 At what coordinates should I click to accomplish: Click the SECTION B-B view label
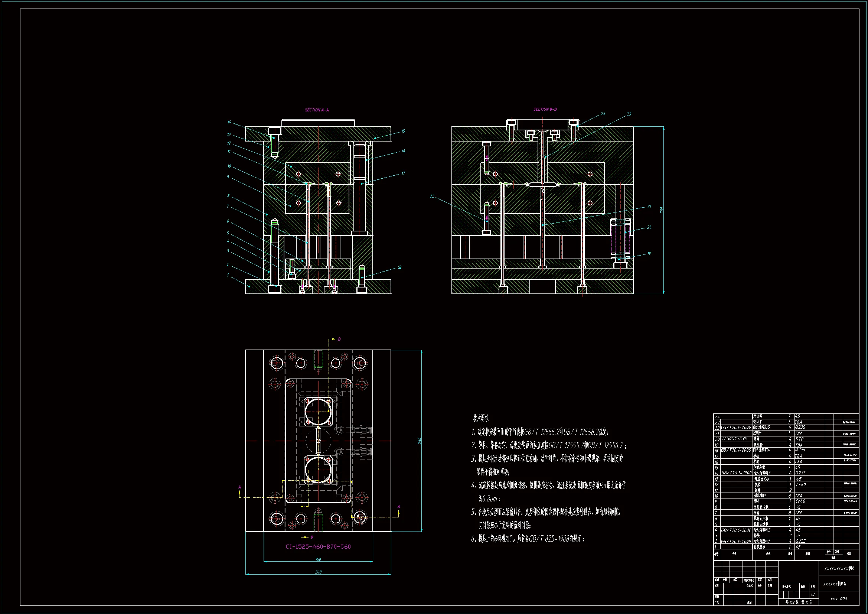tap(545, 109)
